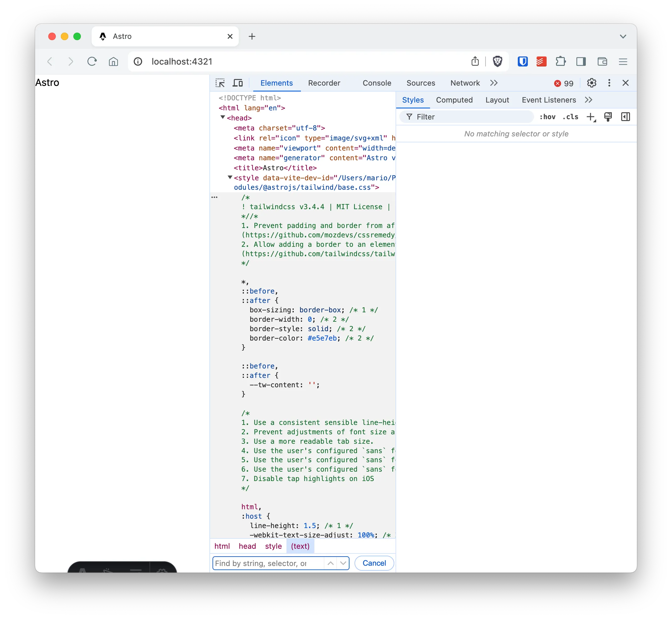Screen dimensions: 672x619
Task: Add a new style rule
Action: [x=591, y=117]
